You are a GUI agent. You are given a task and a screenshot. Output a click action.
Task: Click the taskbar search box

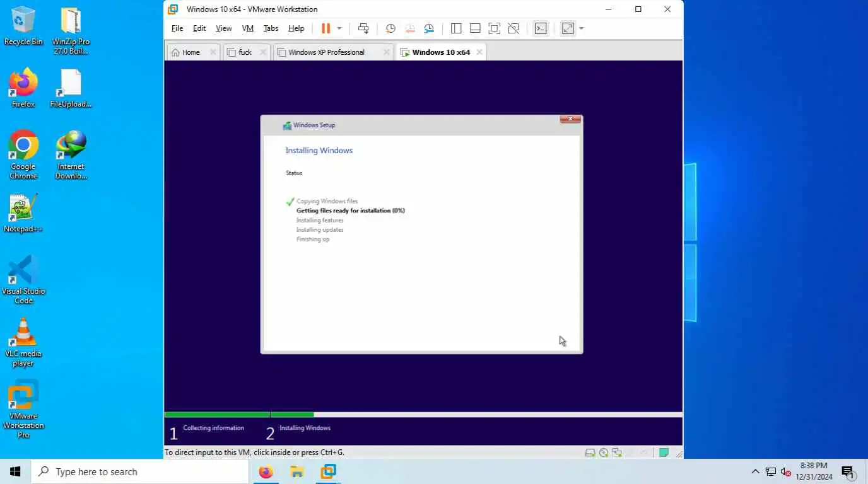pyautogui.click(x=140, y=471)
